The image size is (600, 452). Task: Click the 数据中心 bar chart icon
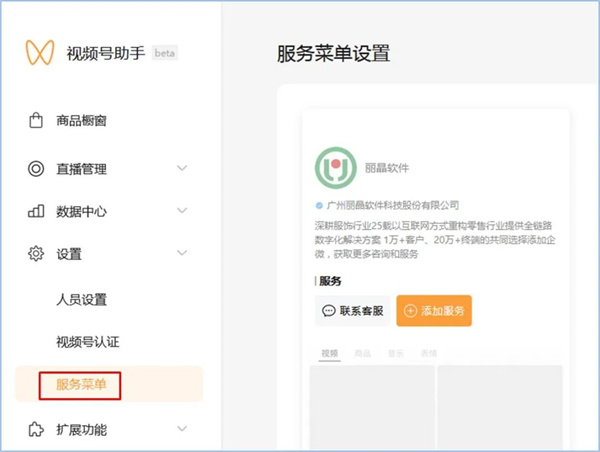(36, 211)
